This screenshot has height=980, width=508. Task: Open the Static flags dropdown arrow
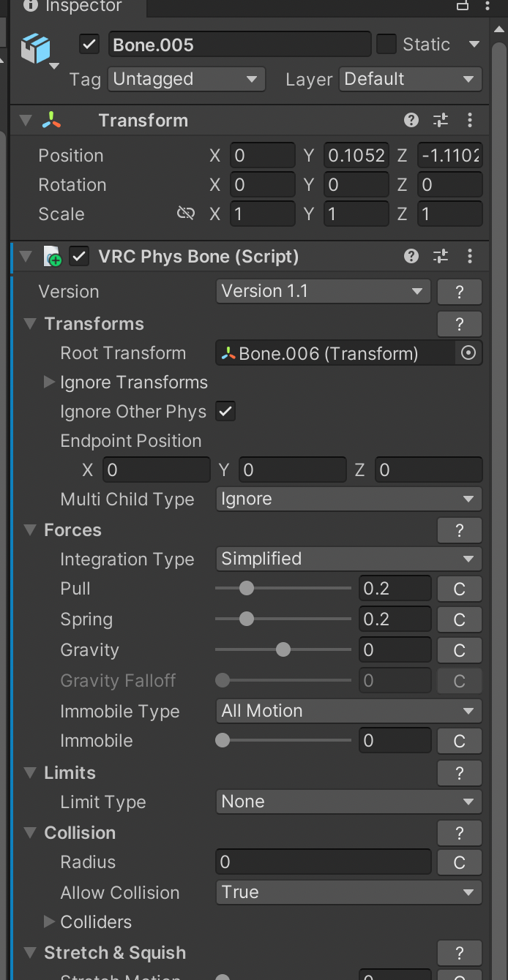pos(474,44)
